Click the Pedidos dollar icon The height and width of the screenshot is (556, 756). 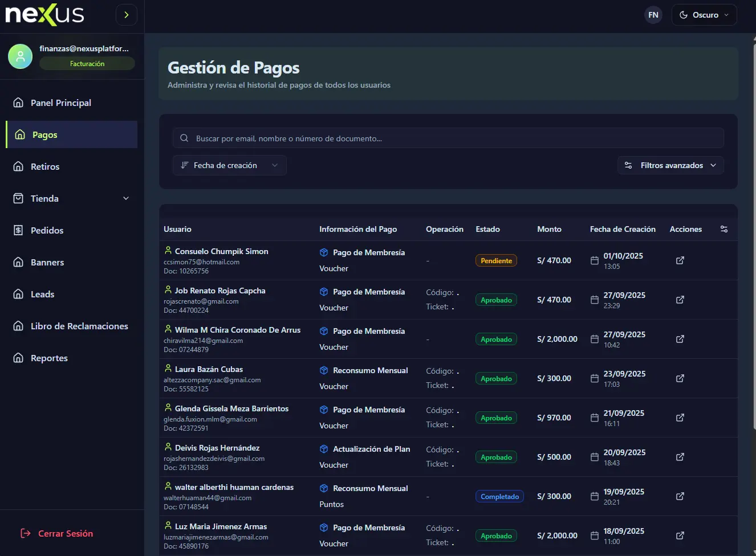pyautogui.click(x=19, y=230)
